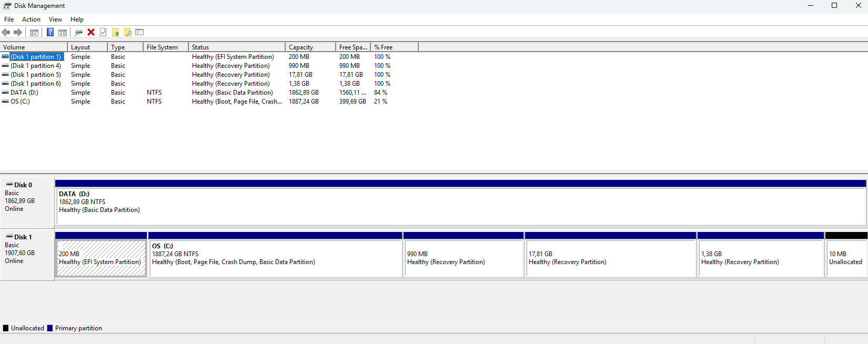Screen dimensions: 868x344
Task: Select the Disk 0 label panel
Action: 27,202
